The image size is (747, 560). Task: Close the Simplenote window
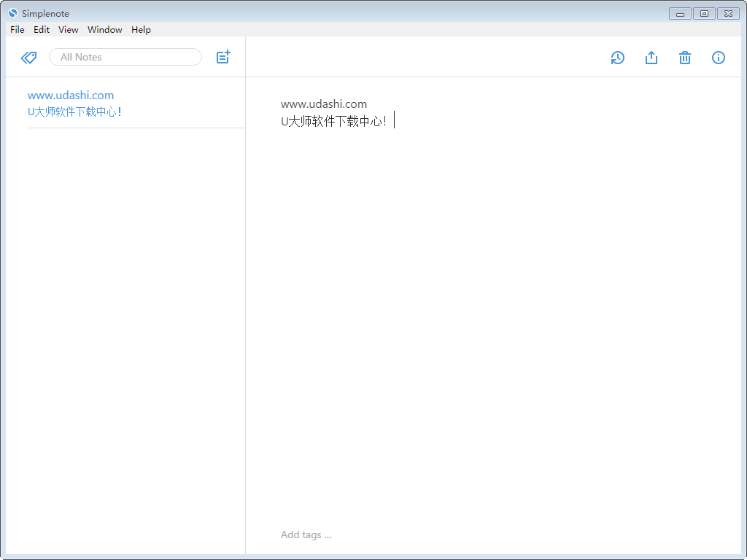pos(729,14)
